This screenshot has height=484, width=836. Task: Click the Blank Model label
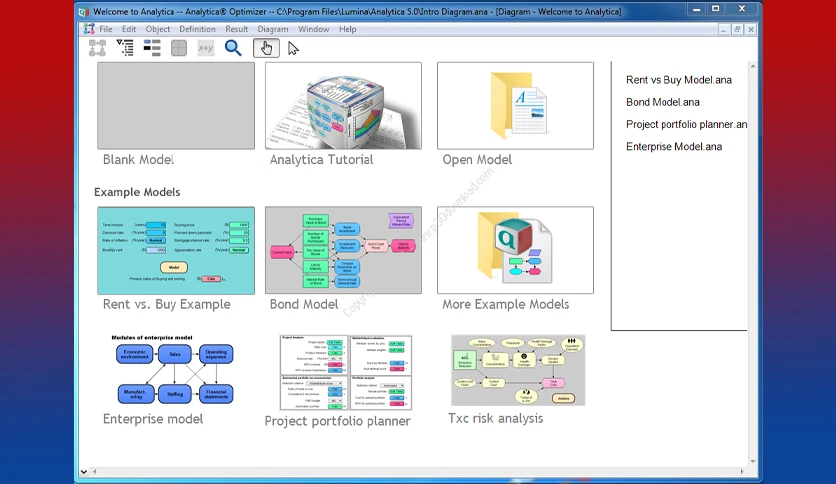139,159
